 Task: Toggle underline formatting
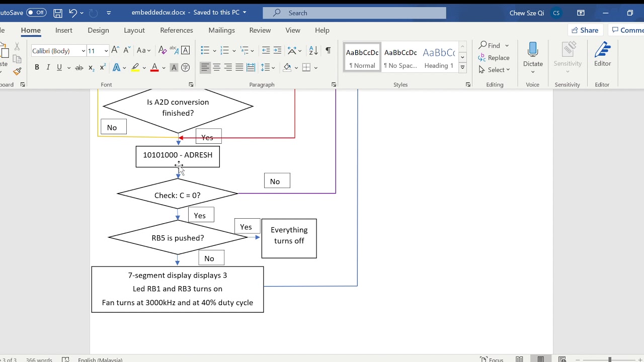59,67
